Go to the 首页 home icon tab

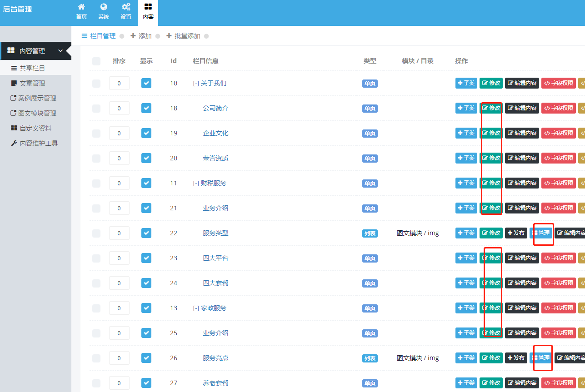(81, 12)
